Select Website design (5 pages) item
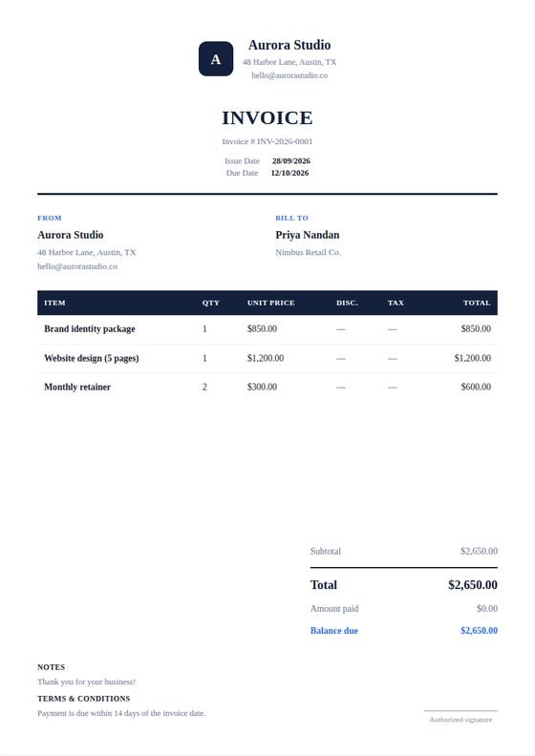 coord(92,358)
